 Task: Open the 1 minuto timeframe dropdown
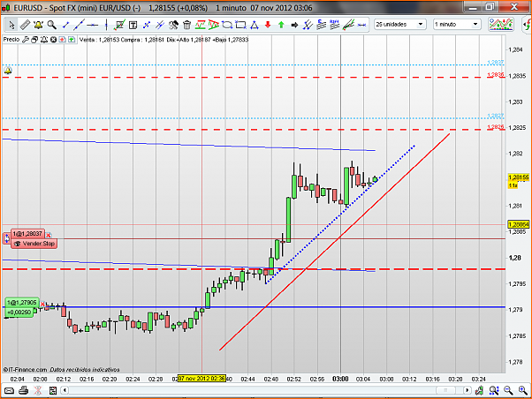tap(457, 25)
